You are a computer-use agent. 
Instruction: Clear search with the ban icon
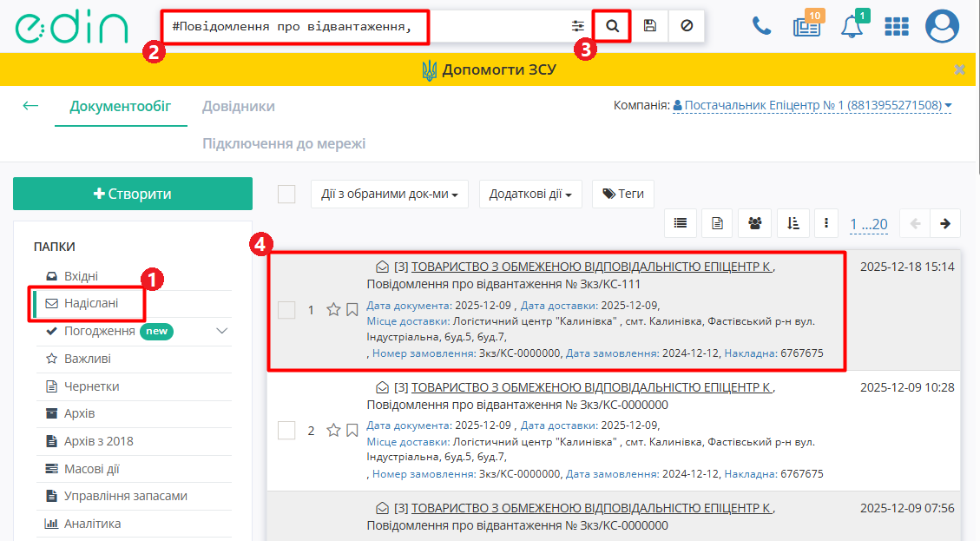(x=687, y=26)
